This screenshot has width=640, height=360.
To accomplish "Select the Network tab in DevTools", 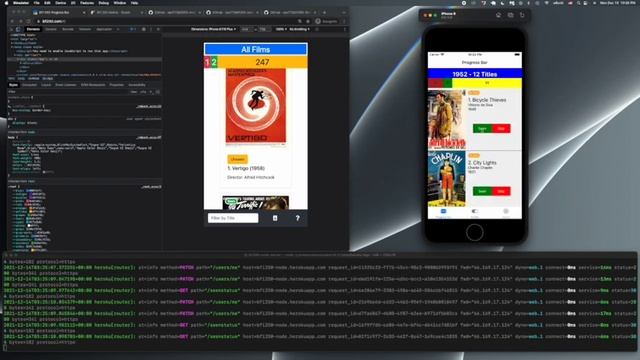I will click(85, 29).
